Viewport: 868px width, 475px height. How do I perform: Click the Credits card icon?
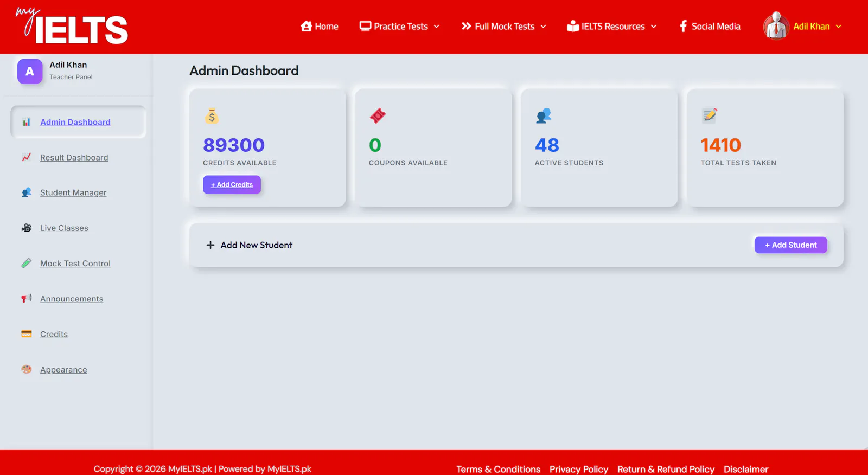pos(26,334)
